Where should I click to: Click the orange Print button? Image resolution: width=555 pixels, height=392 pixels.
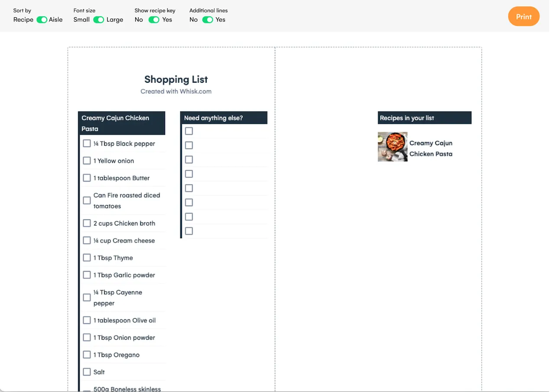click(x=523, y=16)
